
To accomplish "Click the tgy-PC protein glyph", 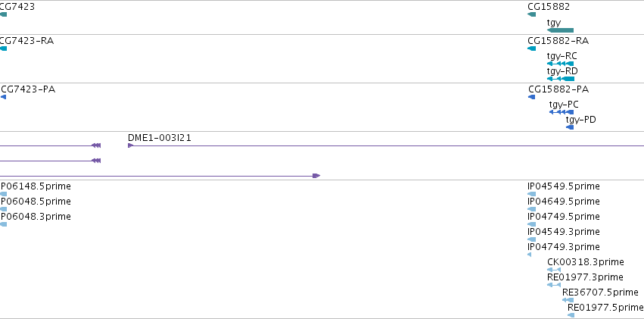I will point(562,112).
